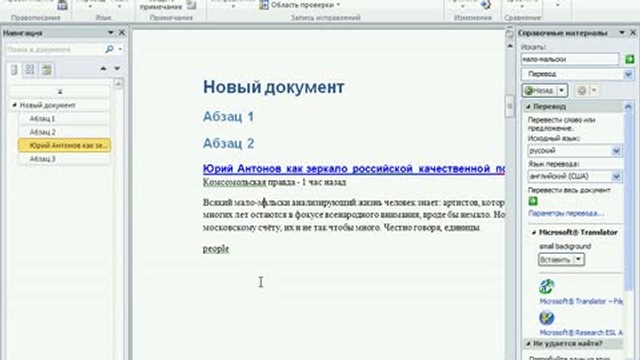Open the 'Юрий Антонов как зеркало' hyperlink in the document
640x360 pixels.
(x=353, y=169)
